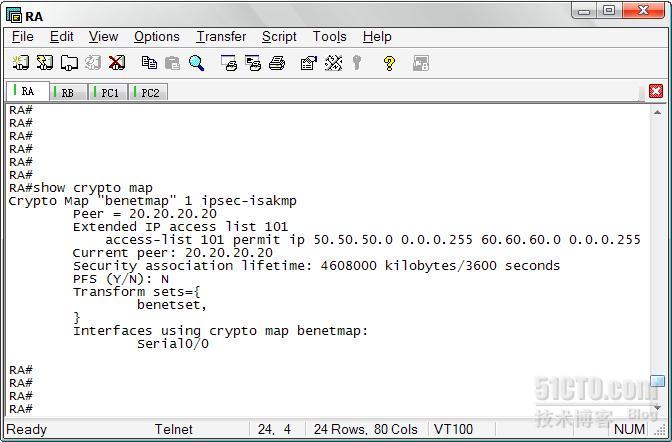The height and width of the screenshot is (442, 672).
Task: Click "Telnet" in the status bar
Action: 173,429
